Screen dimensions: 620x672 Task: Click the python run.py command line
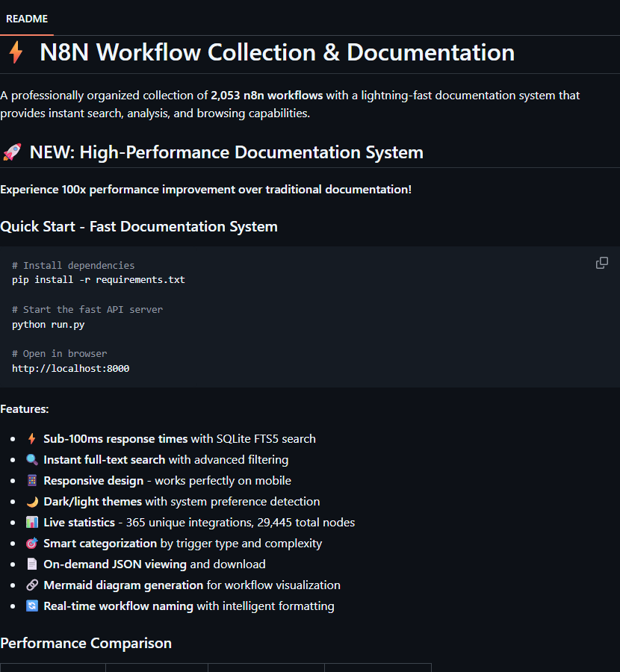click(47, 324)
